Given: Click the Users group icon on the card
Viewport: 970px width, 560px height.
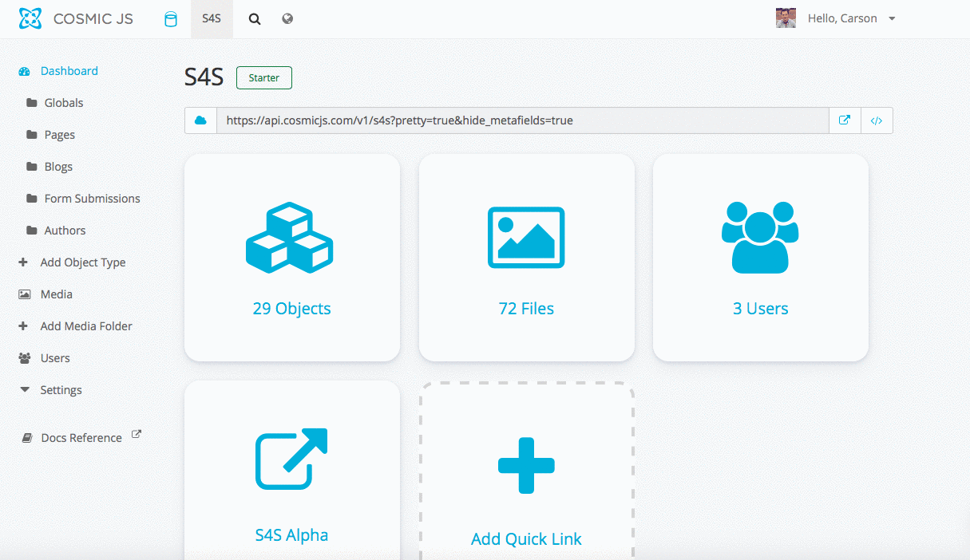Looking at the screenshot, I should click(x=760, y=237).
